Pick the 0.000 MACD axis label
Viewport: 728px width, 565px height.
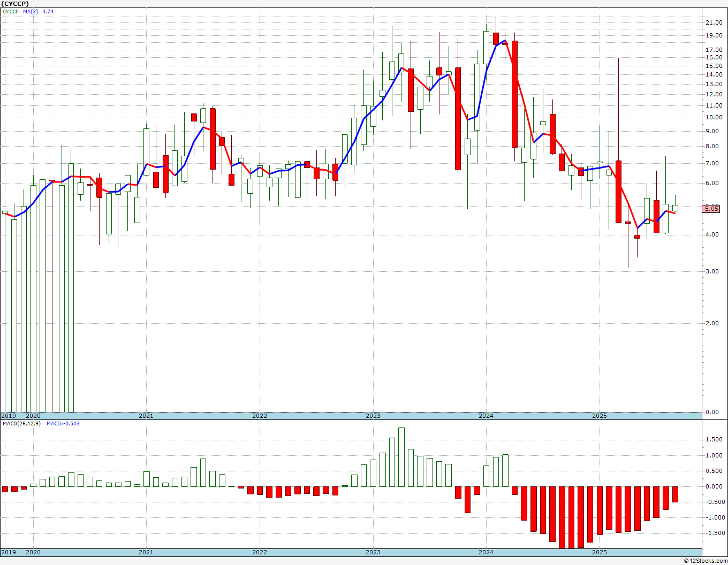(x=714, y=487)
